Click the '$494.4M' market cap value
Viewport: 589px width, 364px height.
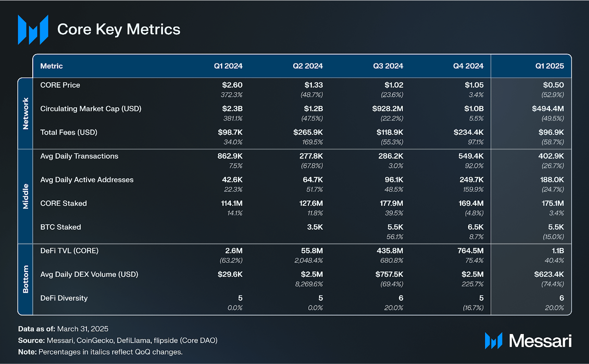548,109
